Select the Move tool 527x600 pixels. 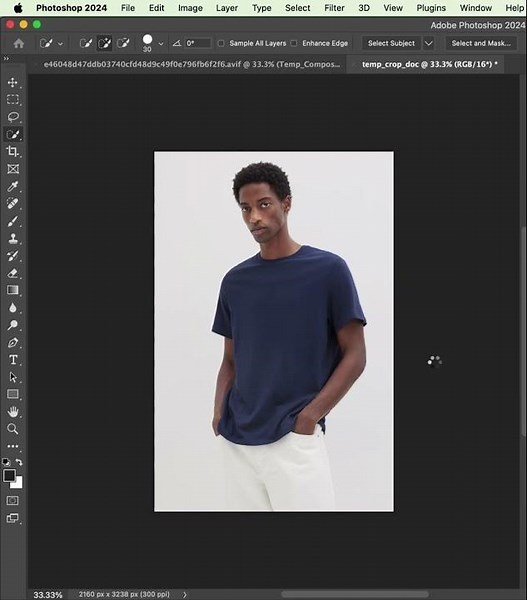13,82
